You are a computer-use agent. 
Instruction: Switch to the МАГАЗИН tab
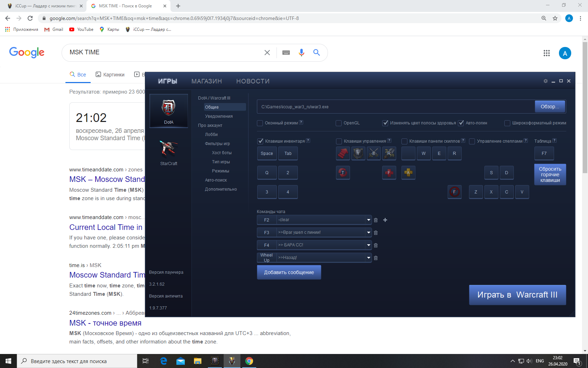[x=206, y=81]
